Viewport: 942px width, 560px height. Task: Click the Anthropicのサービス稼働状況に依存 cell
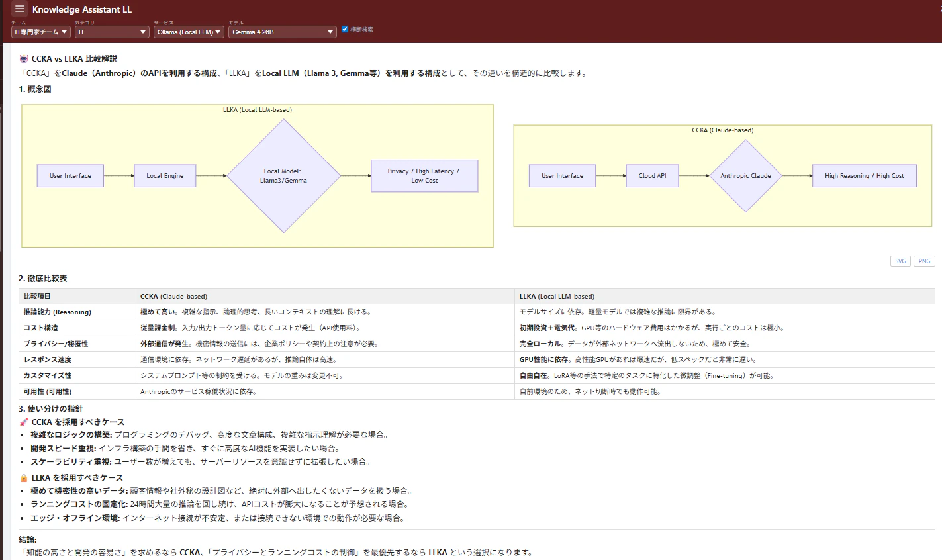(x=325, y=391)
